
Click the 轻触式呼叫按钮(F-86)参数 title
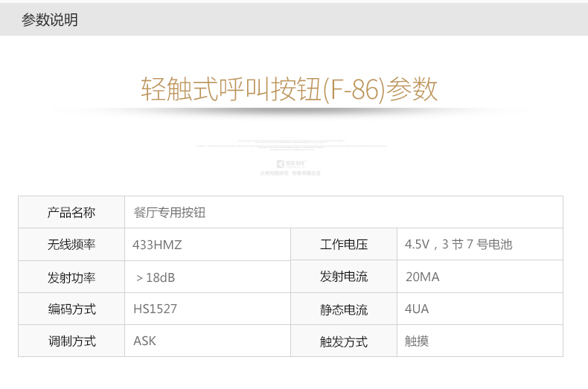(x=290, y=89)
